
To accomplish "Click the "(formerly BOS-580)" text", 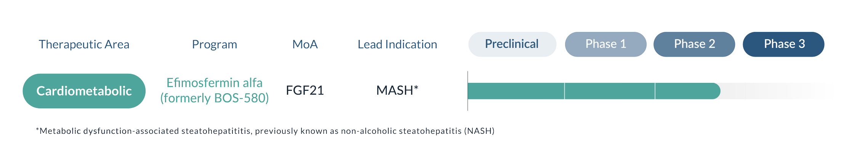I will click(x=215, y=98).
